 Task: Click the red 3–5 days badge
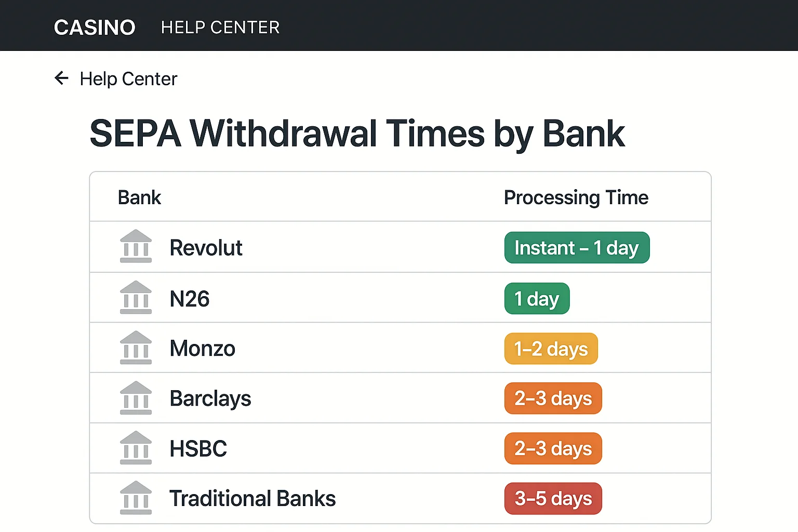553,499
